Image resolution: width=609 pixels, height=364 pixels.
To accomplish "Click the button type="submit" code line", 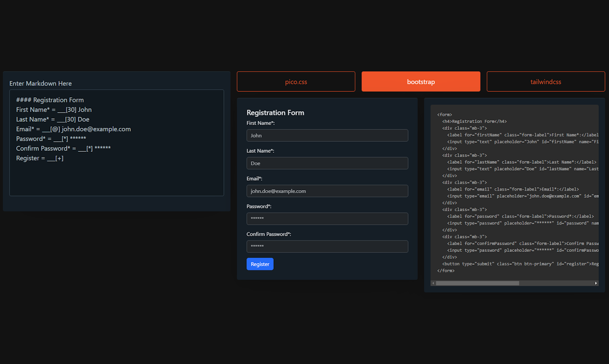I will pyautogui.click(x=520, y=264).
